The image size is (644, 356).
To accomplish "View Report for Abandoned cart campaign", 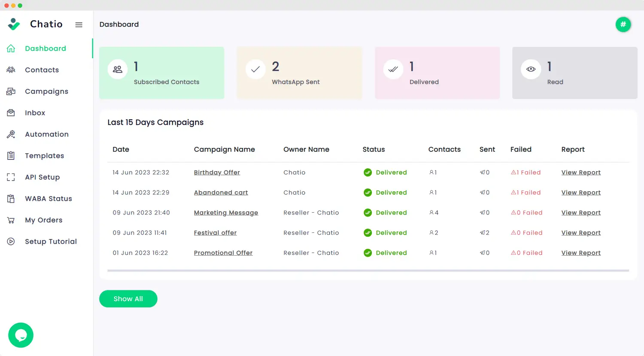I will coord(581,193).
